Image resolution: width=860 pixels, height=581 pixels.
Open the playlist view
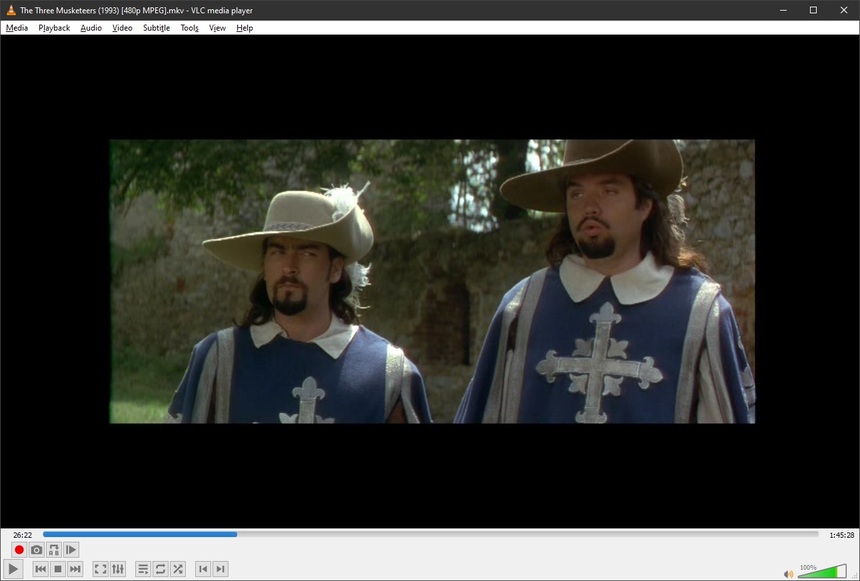[x=143, y=569]
